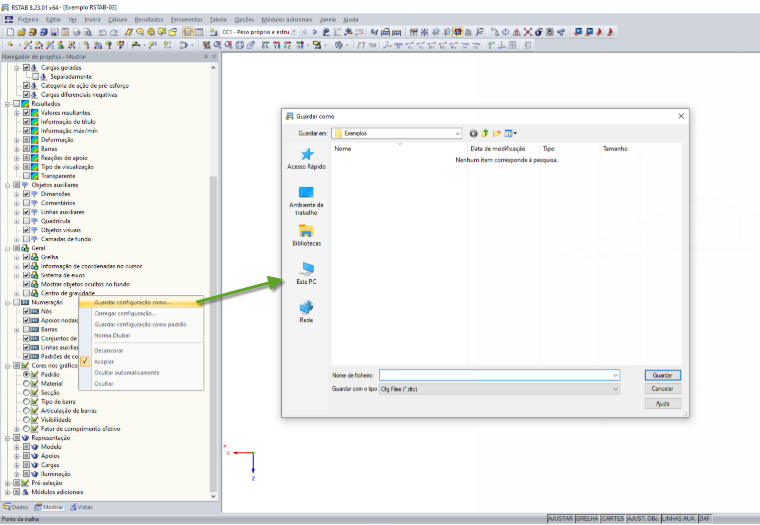This screenshot has width=760, height=525.
Task: Open Bibliotecas in dialog sidebar
Action: click(x=306, y=235)
